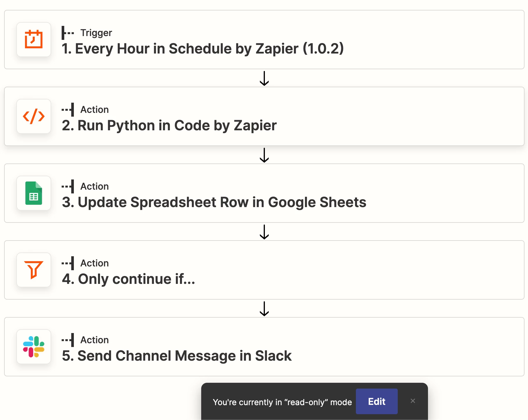Click the Trigger label on step 1
This screenshot has height=420, width=528.
point(96,33)
